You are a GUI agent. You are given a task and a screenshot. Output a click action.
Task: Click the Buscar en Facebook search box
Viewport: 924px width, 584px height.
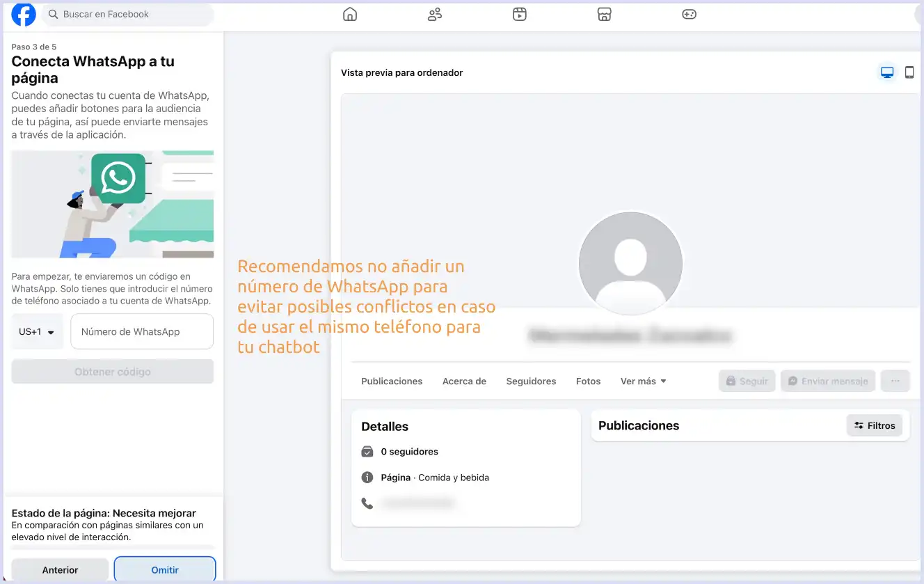tap(128, 14)
